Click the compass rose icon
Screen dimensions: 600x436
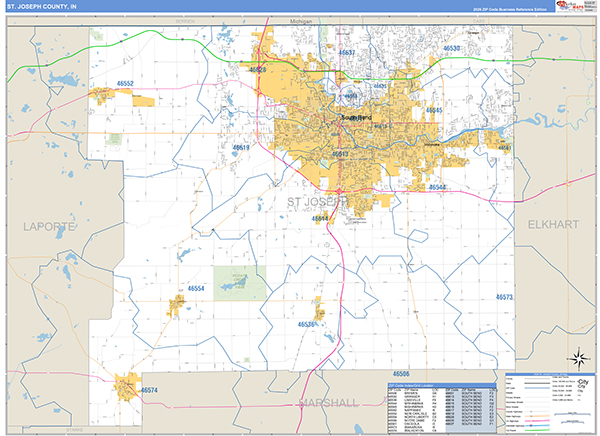coord(578,358)
